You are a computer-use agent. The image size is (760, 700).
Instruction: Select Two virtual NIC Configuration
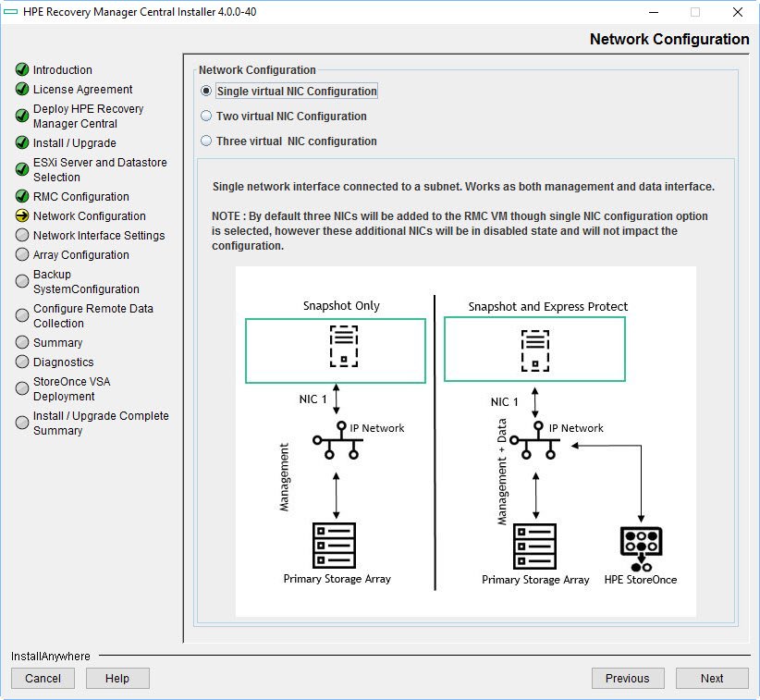tap(205, 116)
